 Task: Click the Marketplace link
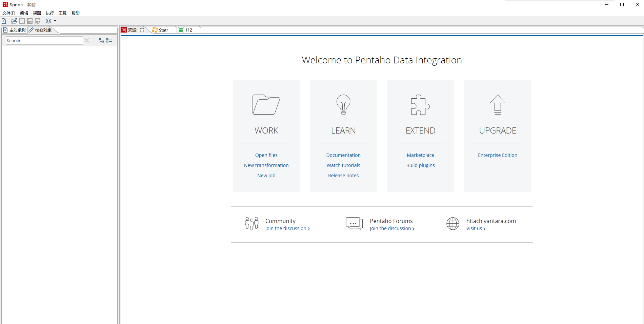point(421,155)
